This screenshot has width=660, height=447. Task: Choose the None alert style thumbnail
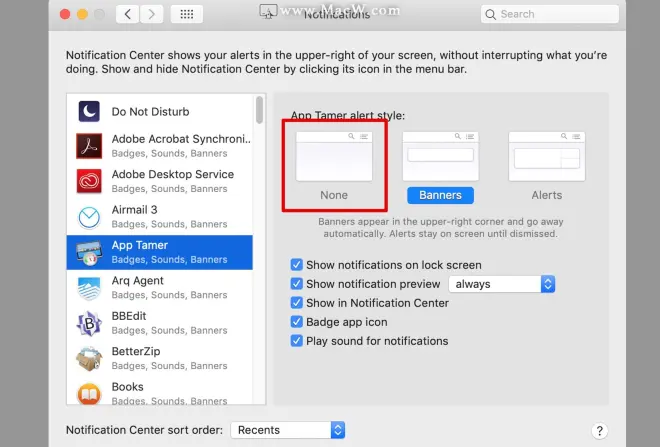[x=334, y=156]
